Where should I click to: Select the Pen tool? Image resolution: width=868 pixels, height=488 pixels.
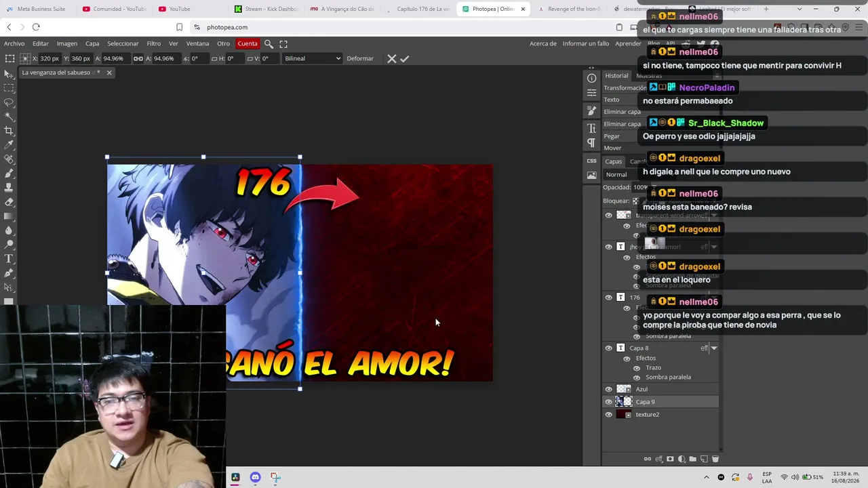tap(9, 273)
